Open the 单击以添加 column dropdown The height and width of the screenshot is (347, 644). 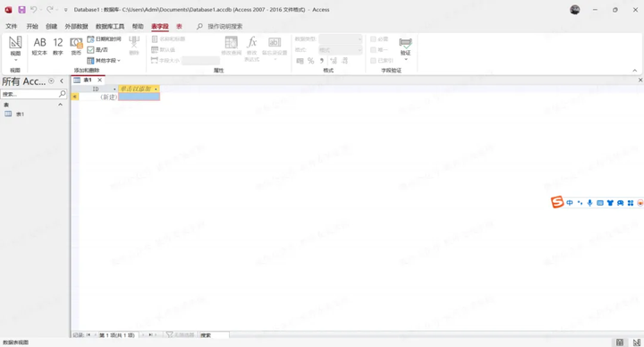click(x=156, y=89)
